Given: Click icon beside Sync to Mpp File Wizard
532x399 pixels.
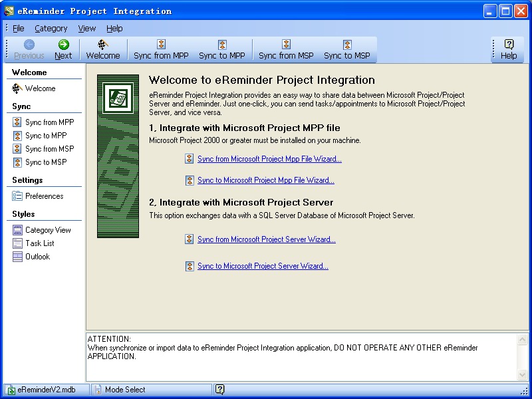Looking at the screenshot, I should pos(190,180).
